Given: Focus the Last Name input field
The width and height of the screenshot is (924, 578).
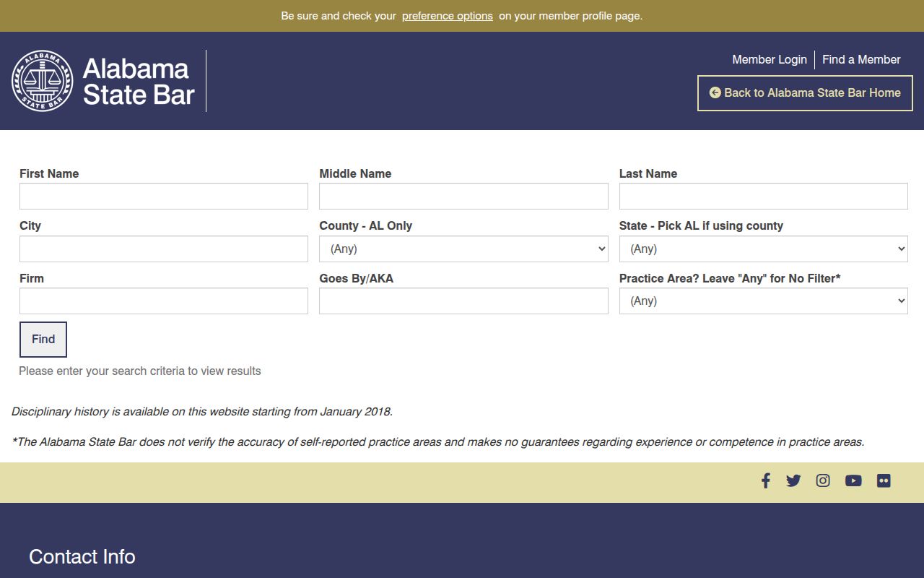Looking at the screenshot, I should click(763, 197).
